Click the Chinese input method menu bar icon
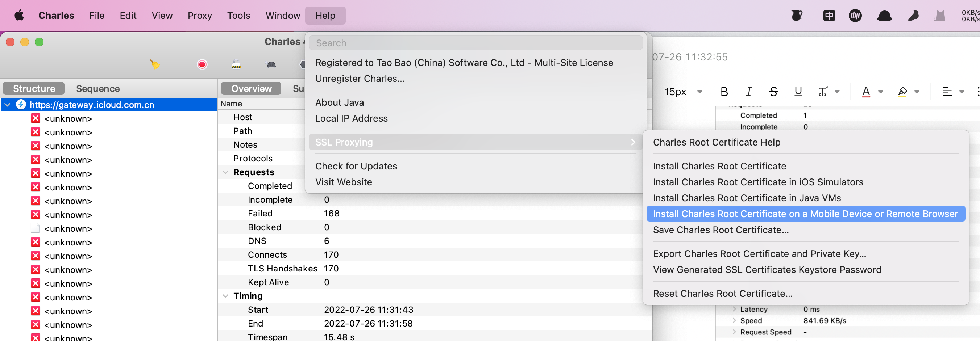The width and height of the screenshot is (980, 341). point(829,16)
